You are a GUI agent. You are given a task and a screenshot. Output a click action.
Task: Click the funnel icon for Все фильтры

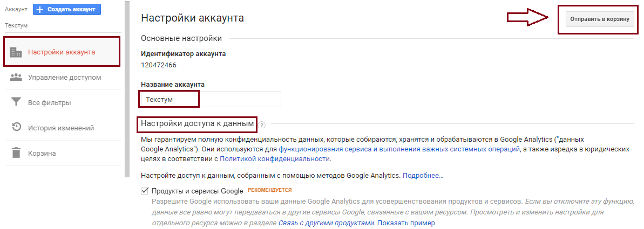point(16,102)
